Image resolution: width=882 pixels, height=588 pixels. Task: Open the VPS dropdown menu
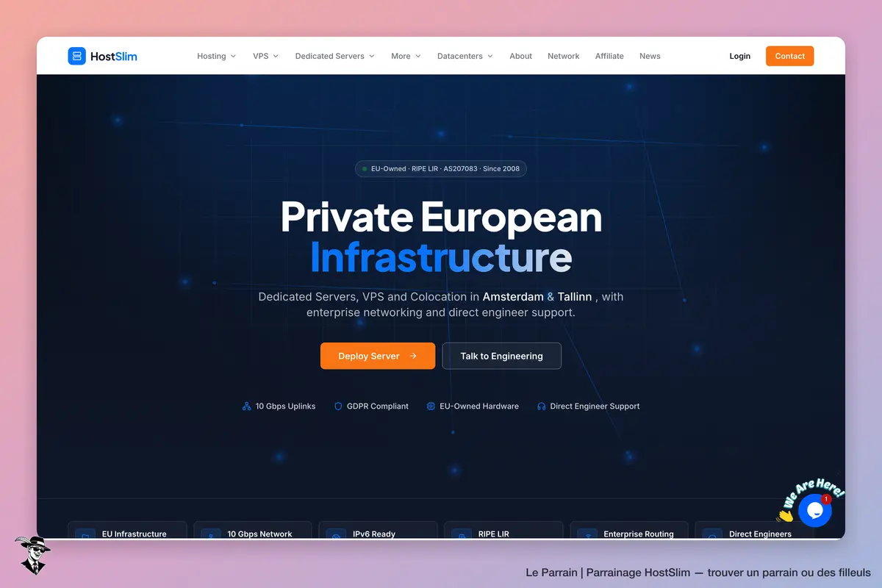[x=265, y=56]
